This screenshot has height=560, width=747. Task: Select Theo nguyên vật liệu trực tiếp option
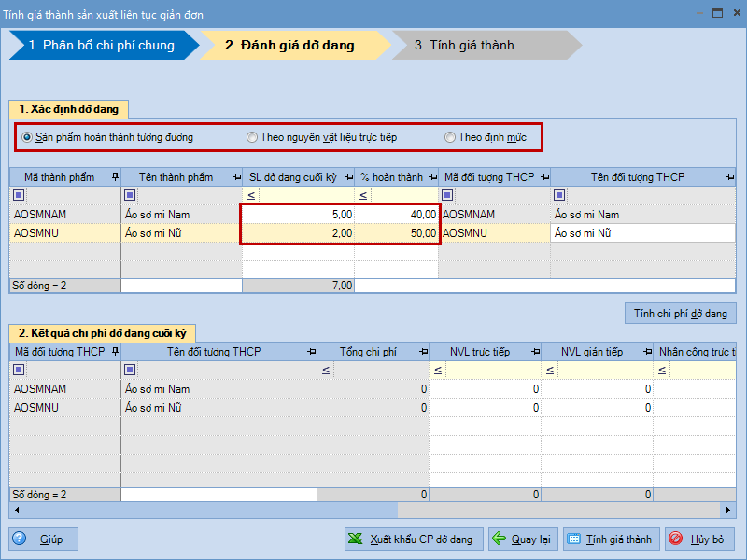coord(322,137)
